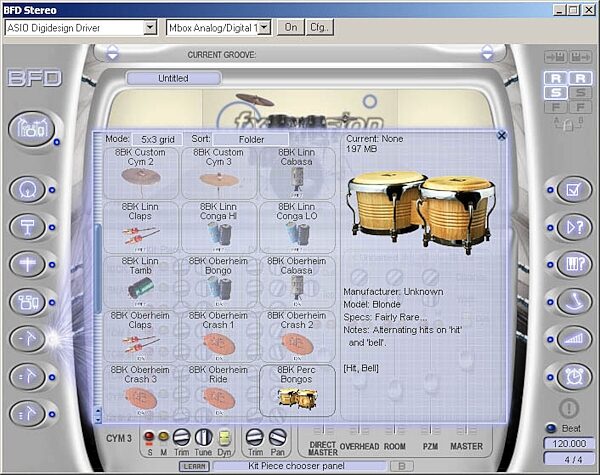Choose the 8BK Oberheim Crash 1 piece
The height and width of the screenshot is (475, 600).
tap(218, 336)
